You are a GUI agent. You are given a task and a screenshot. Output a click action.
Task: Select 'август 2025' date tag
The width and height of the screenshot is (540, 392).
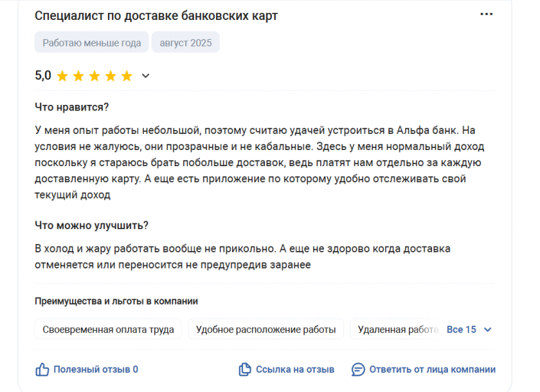[185, 42]
